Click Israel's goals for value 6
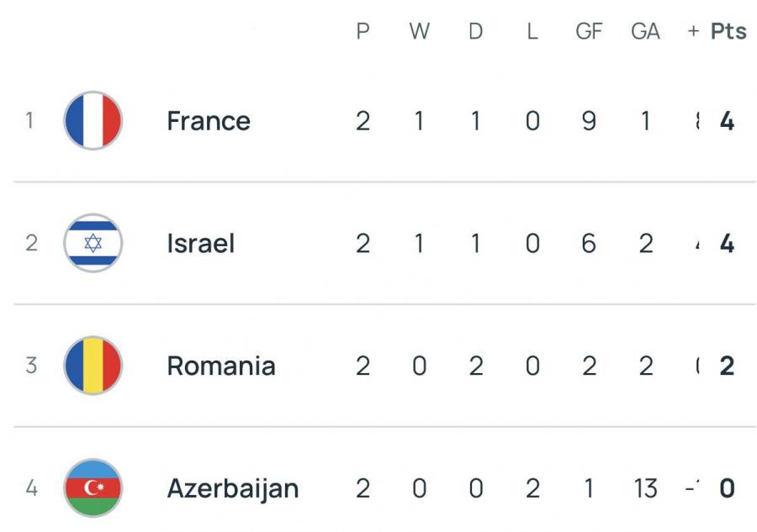 coord(589,244)
